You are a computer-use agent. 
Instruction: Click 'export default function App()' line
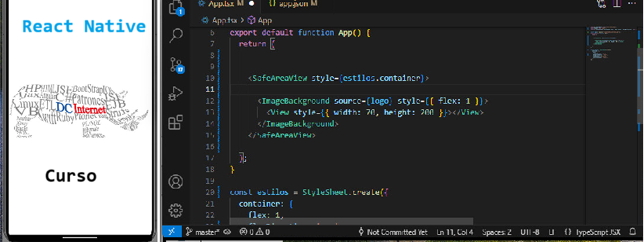tap(301, 32)
